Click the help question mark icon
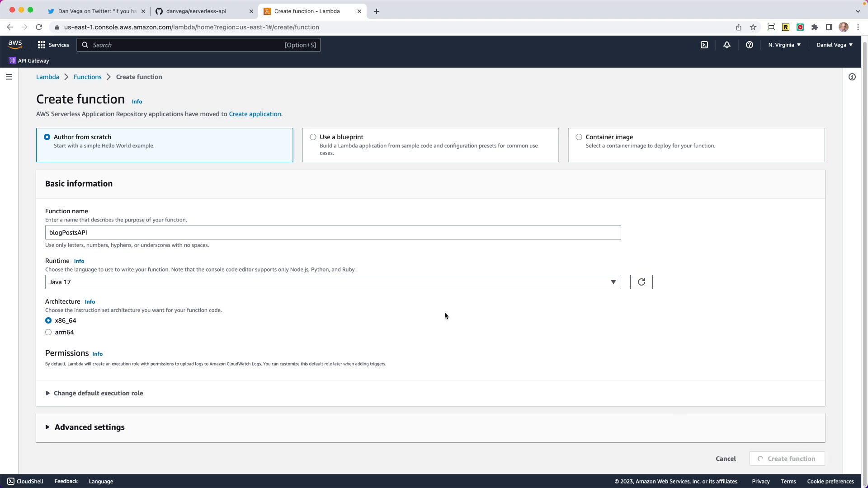 coord(750,45)
